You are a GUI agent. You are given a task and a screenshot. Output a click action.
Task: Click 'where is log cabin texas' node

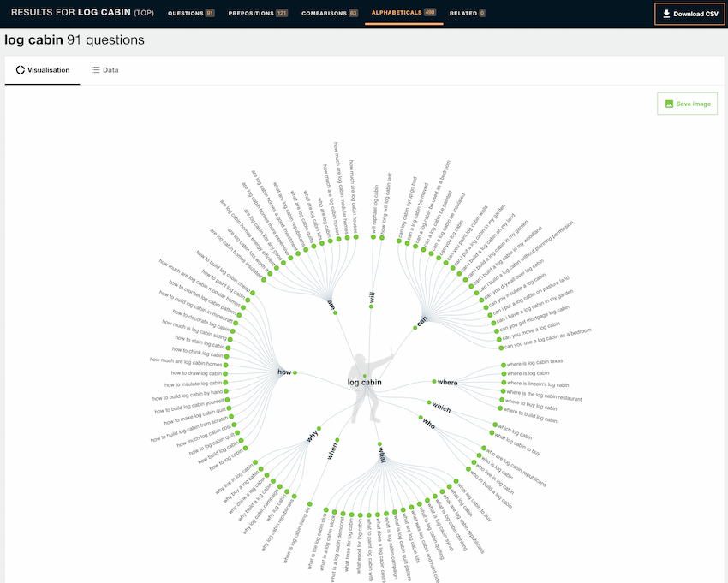tap(502, 366)
